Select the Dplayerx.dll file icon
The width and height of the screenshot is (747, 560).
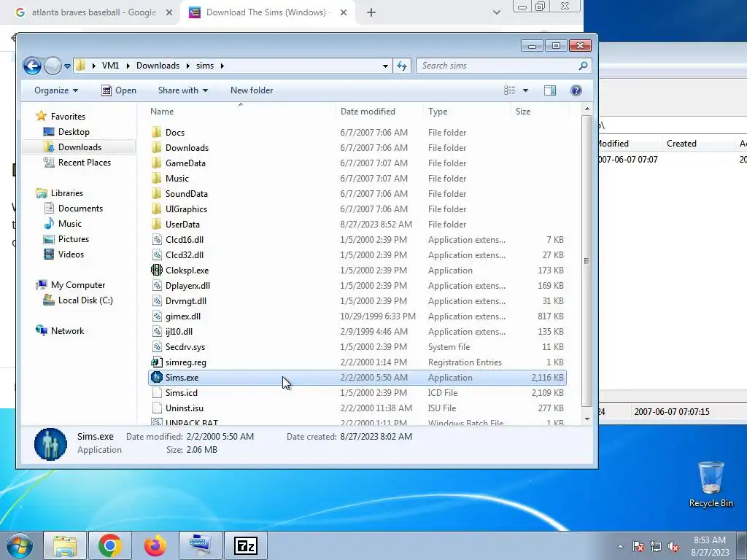tap(156, 285)
